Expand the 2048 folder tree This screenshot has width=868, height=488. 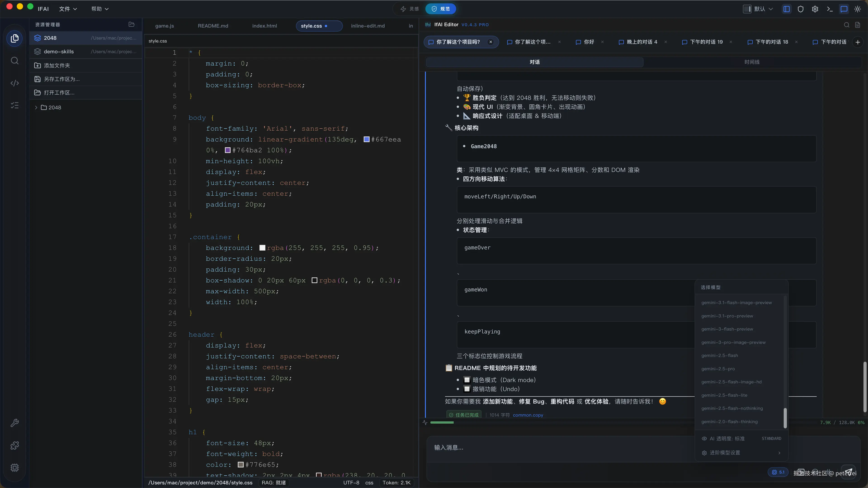point(36,108)
